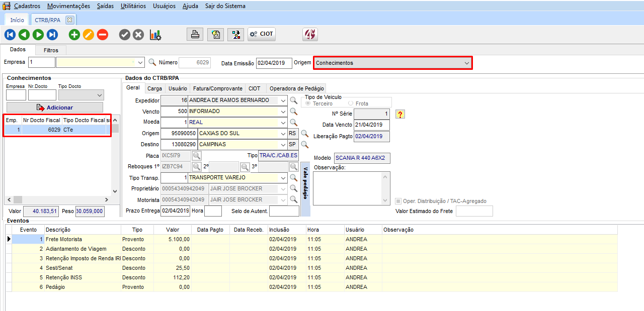The width and height of the screenshot is (644, 311).
Task: Click the printer icon in toolbar
Action: click(x=195, y=34)
